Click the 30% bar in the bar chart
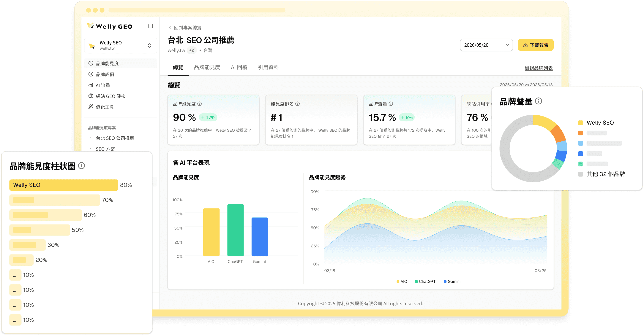644x336 pixels. (28, 245)
